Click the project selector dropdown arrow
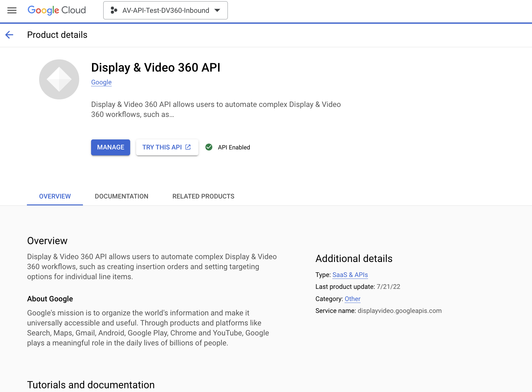This screenshot has height=392, width=532. coord(217,10)
